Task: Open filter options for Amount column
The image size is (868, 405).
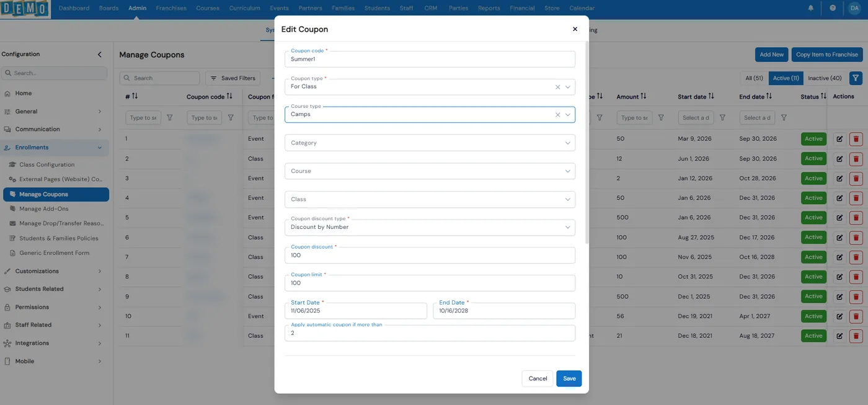Action: tap(661, 118)
